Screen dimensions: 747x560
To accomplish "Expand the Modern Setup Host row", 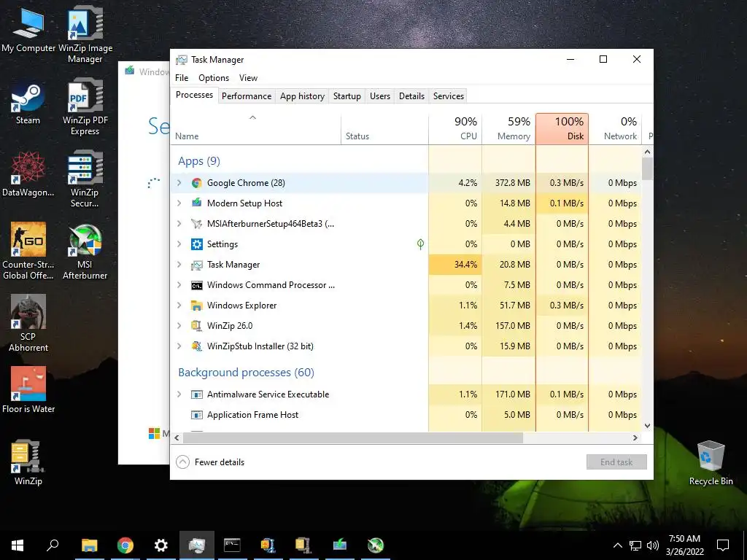I will [x=179, y=203].
